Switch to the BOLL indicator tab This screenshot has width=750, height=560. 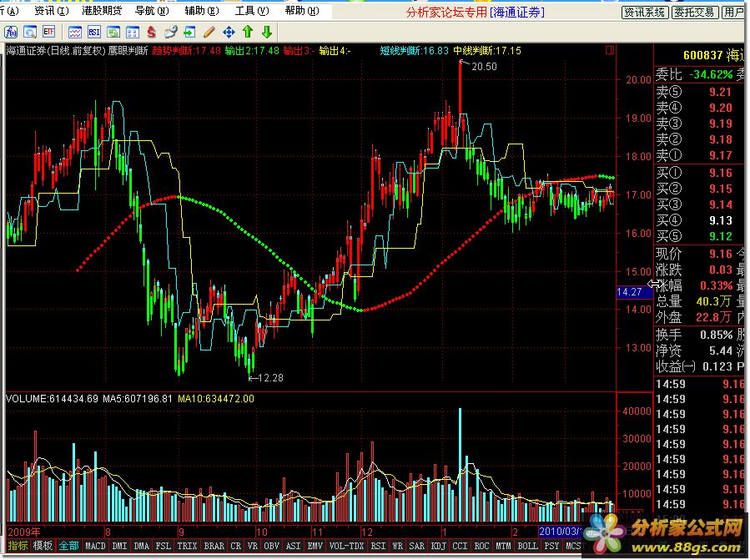point(527,546)
